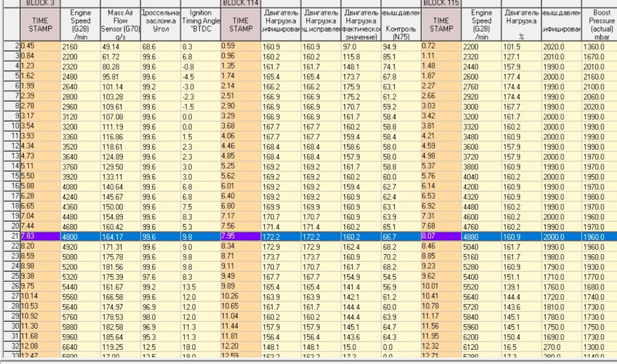The height and width of the screenshot is (364, 617).
Task: Click row header number 26
Action: coord(12,286)
